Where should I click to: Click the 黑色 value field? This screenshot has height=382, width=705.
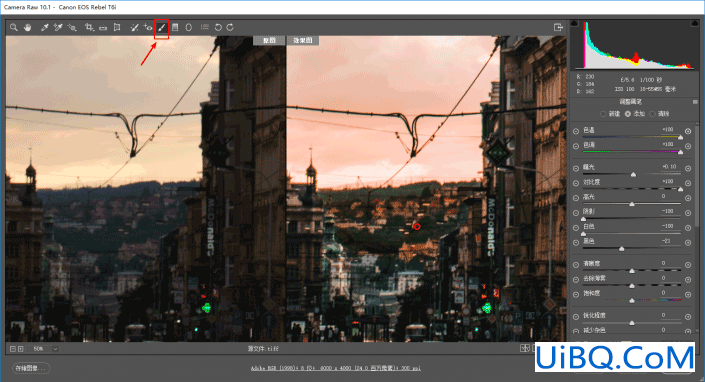pos(666,241)
